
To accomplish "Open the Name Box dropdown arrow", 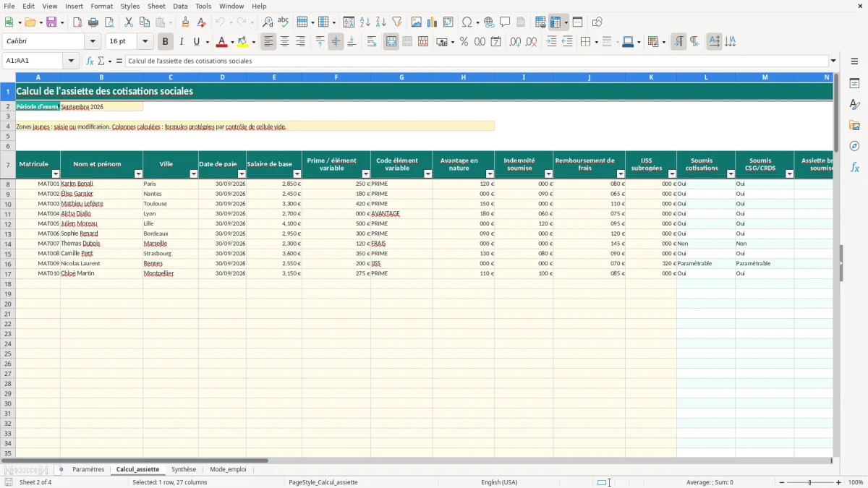I will [72, 61].
